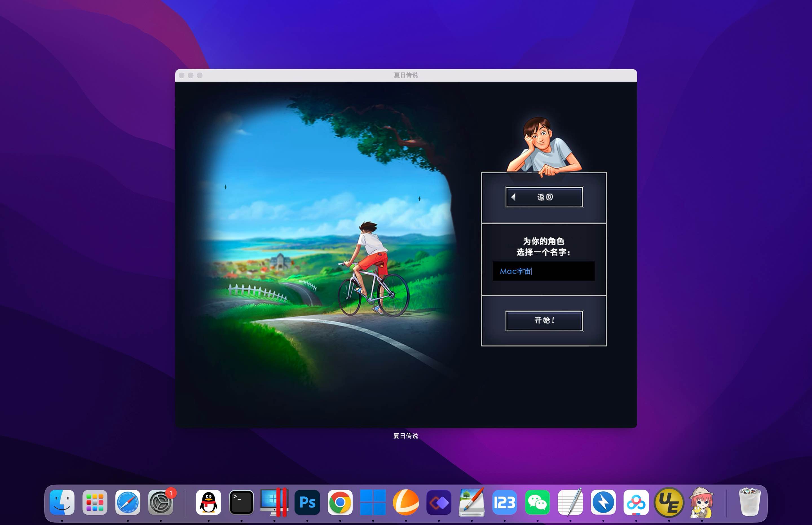The image size is (812, 525).
Task: Open Google Chrome from the dock
Action: tap(340, 502)
